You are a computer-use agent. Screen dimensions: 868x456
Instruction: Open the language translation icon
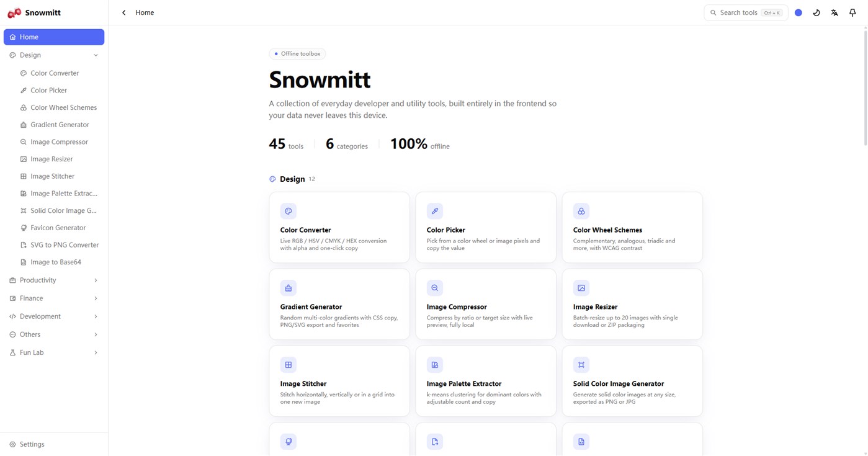[834, 12]
